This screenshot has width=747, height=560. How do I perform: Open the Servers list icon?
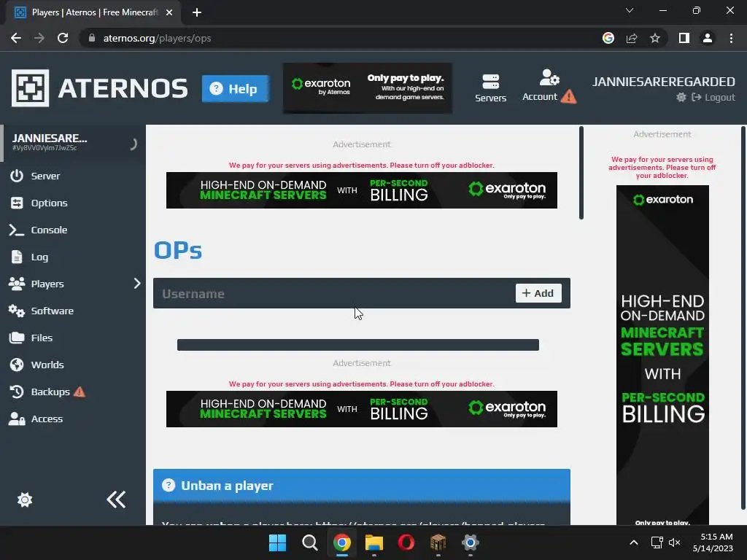[x=490, y=88]
